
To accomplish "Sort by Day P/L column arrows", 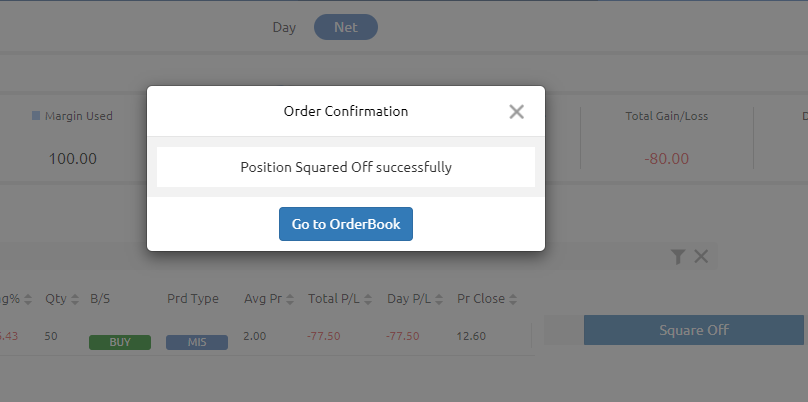I will (439, 299).
